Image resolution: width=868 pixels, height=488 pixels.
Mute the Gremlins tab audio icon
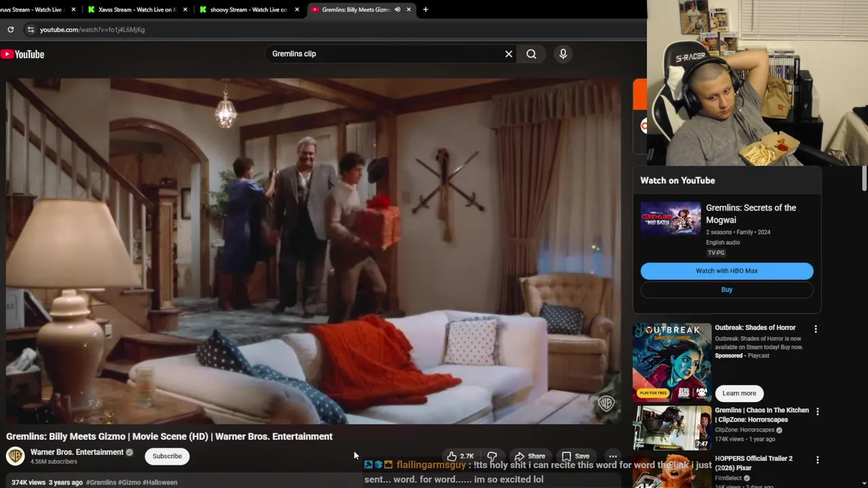tap(397, 9)
